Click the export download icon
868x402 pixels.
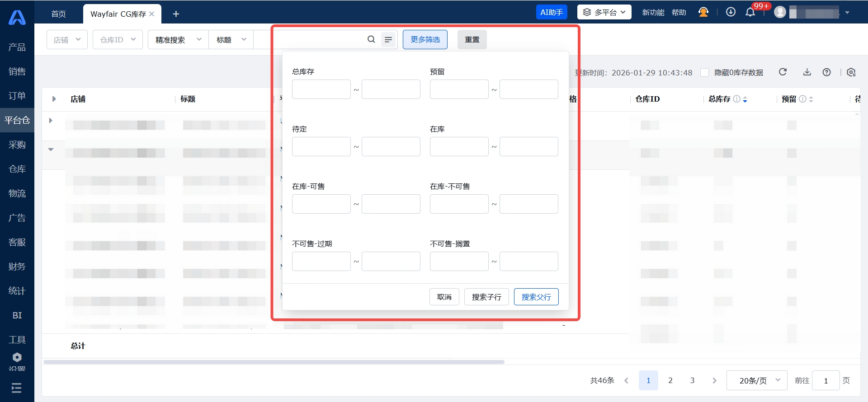(x=807, y=72)
